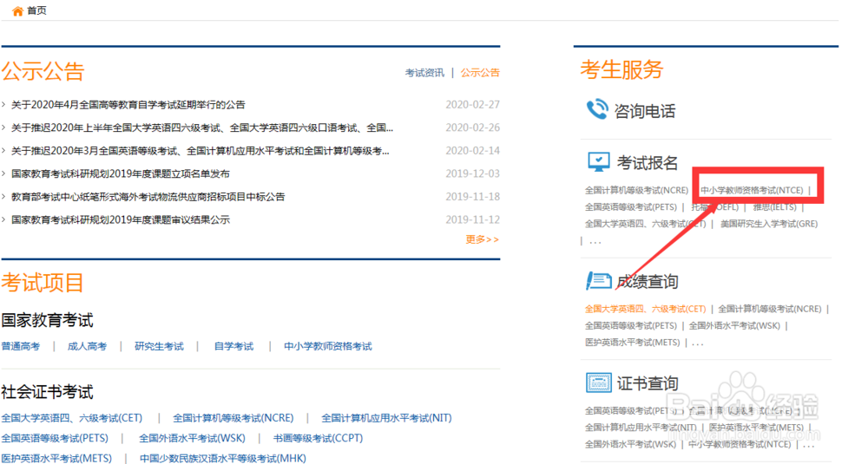Open 全国英语等级考试(PETS) under 成绩查询

631,325
